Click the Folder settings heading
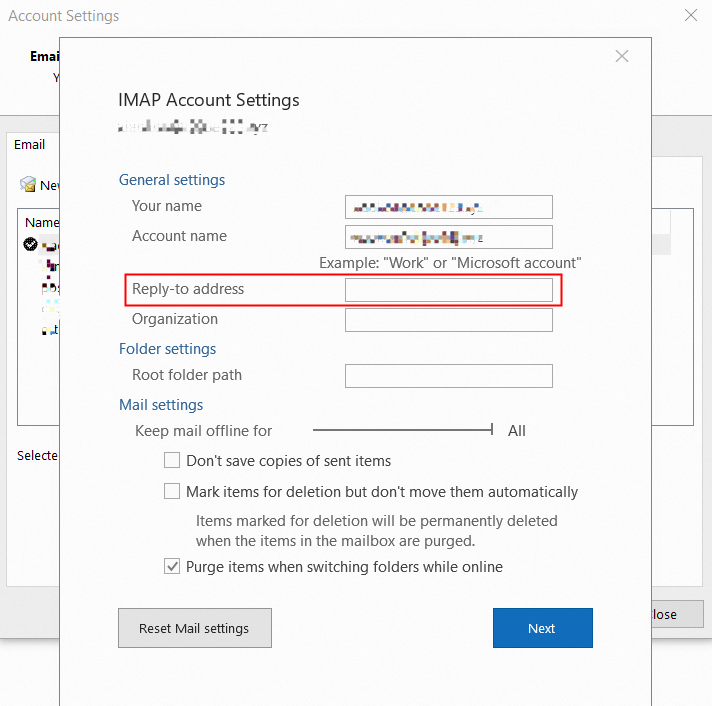712x706 pixels. tap(167, 349)
